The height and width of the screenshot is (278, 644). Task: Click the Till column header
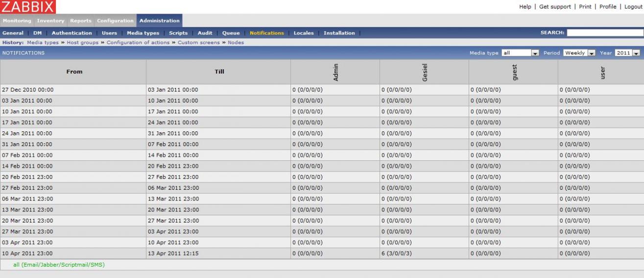[x=219, y=72]
